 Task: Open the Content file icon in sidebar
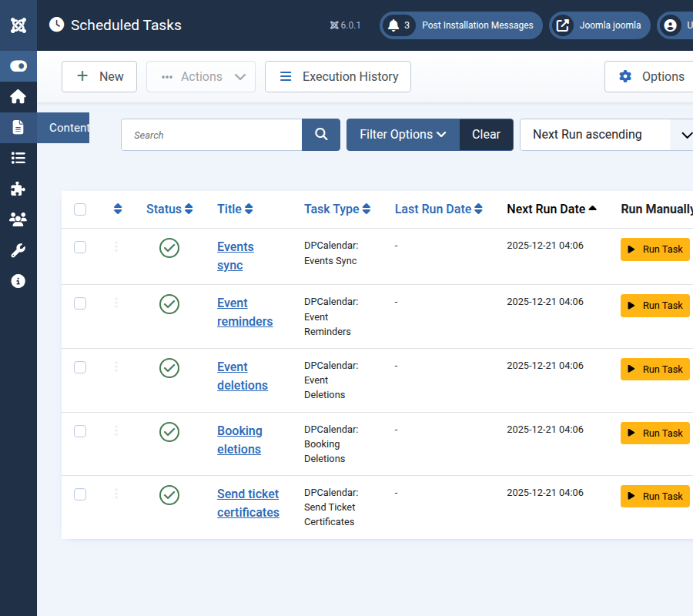[x=18, y=128]
